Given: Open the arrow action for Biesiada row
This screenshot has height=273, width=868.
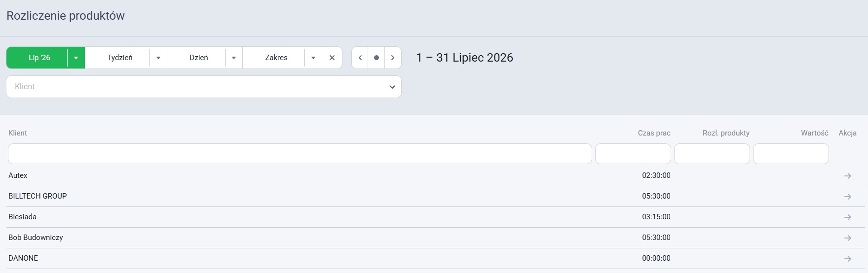Looking at the screenshot, I should [847, 217].
